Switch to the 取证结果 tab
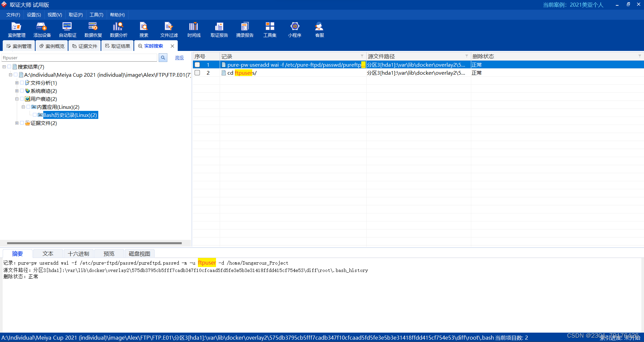Image resolution: width=644 pixels, height=342 pixels. click(117, 46)
